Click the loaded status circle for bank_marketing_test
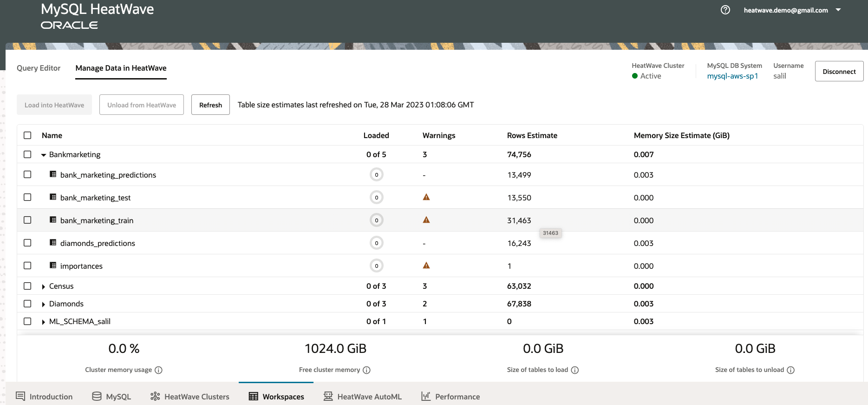This screenshot has height=405, width=868. tap(377, 198)
